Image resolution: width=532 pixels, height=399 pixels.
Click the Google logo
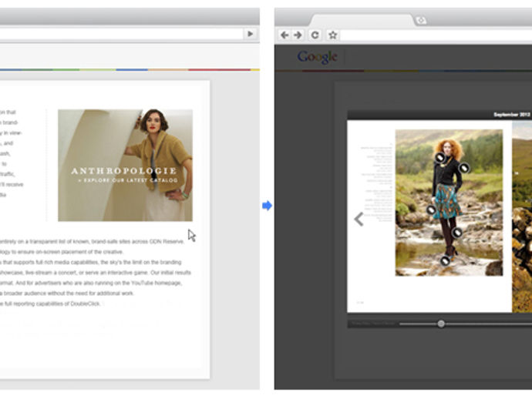click(317, 57)
